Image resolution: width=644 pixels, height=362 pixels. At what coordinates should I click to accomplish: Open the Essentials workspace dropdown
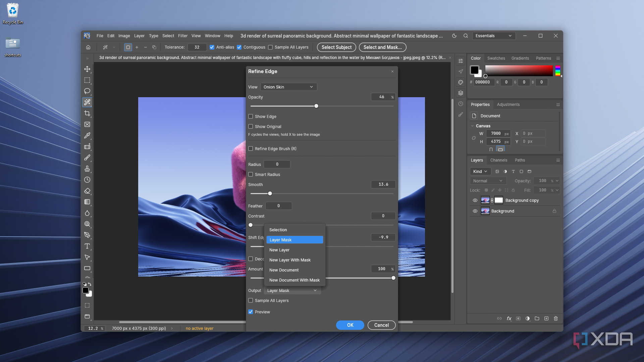tap(494, 36)
